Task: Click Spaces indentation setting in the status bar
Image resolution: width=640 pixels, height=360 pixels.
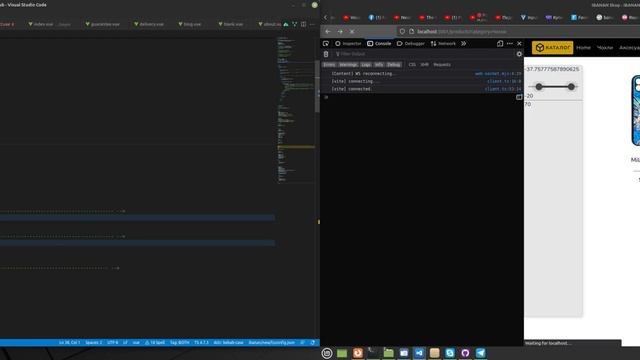Action: click(93, 342)
